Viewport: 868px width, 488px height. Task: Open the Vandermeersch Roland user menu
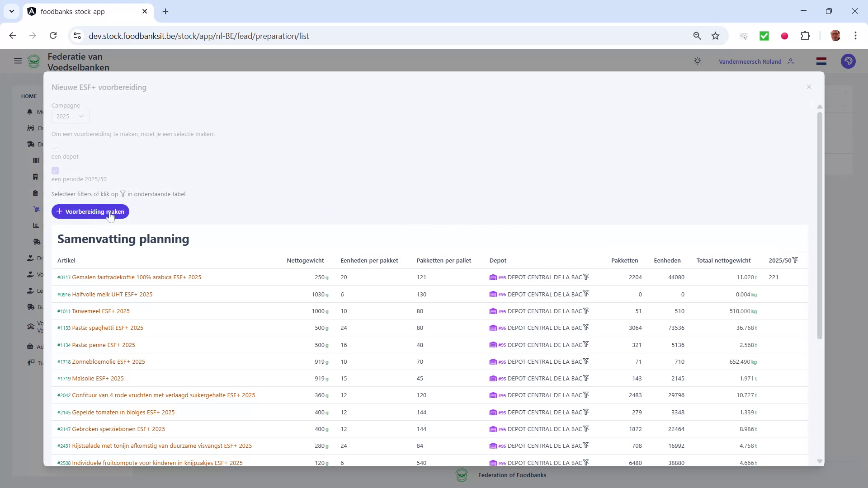(x=756, y=61)
